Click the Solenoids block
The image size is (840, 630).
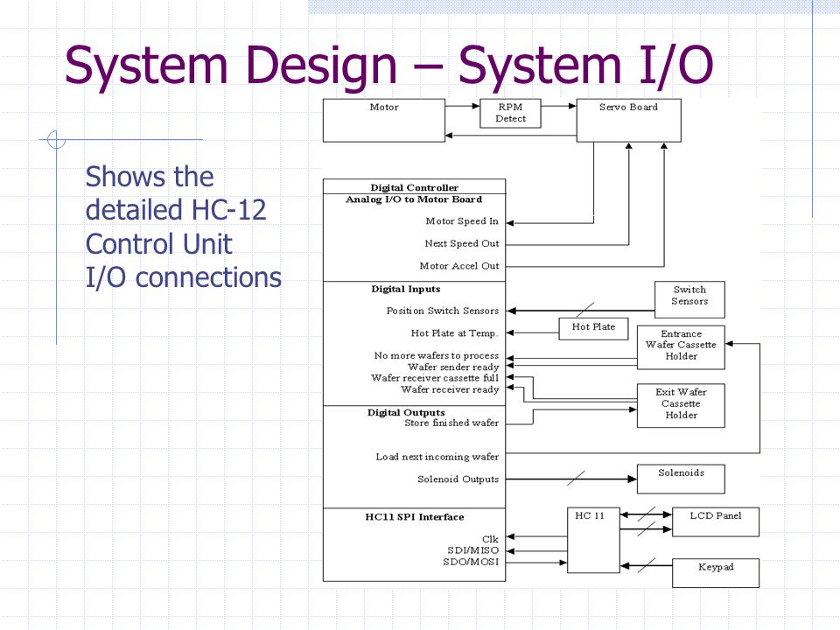pyautogui.click(x=681, y=479)
